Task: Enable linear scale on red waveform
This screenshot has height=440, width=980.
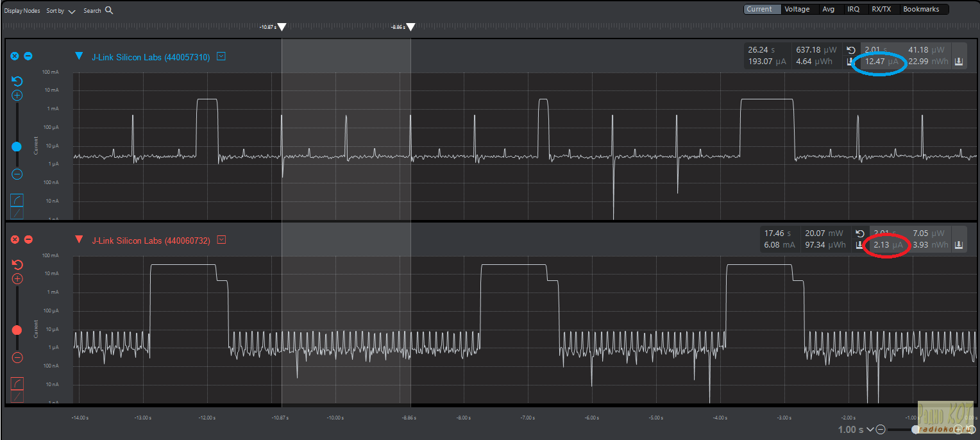Action: click(x=17, y=396)
